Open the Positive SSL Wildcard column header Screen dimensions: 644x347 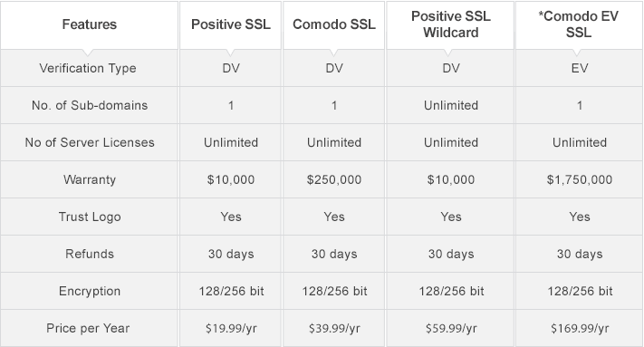pyautogui.click(x=451, y=24)
